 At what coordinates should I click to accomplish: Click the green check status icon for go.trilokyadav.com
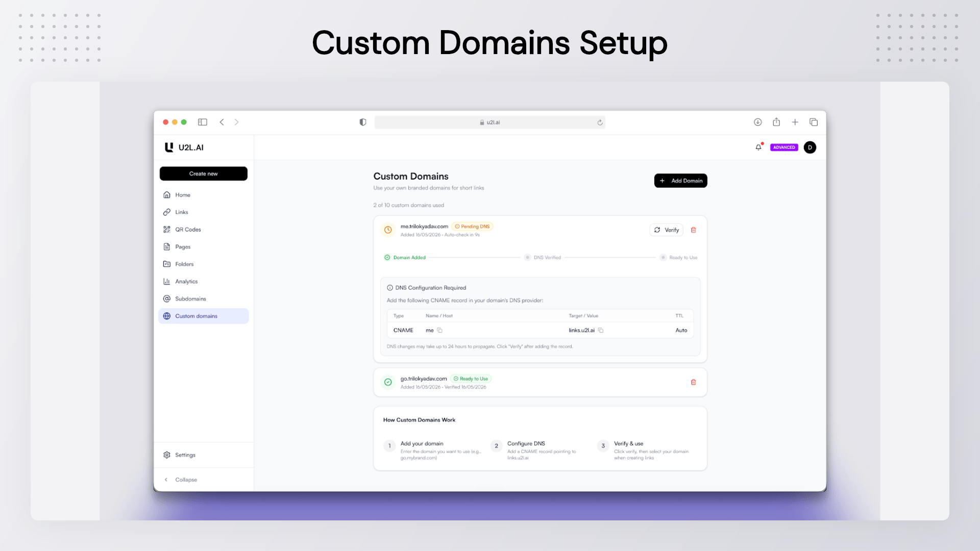(388, 382)
